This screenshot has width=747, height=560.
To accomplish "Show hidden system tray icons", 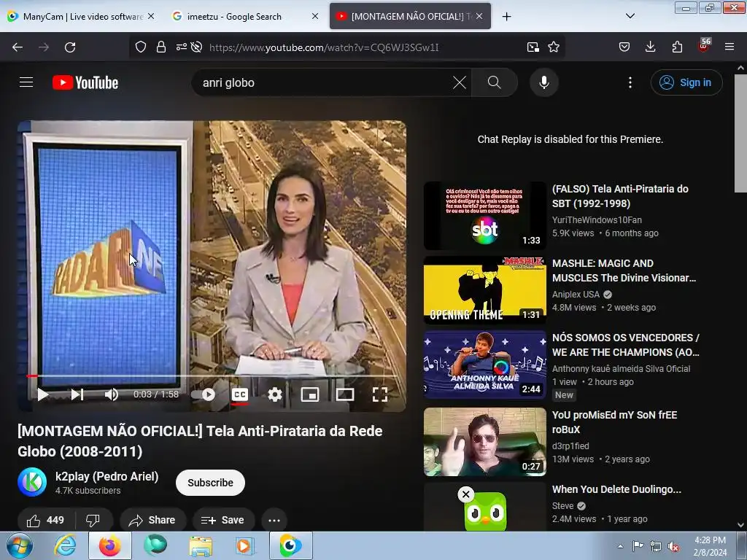I will [620, 546].
